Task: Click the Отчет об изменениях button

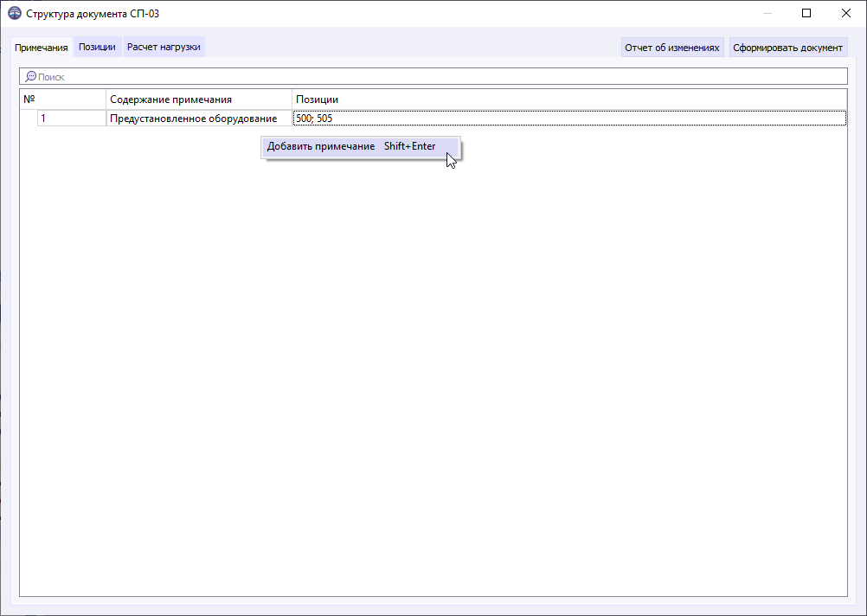Action: [672, 47]
